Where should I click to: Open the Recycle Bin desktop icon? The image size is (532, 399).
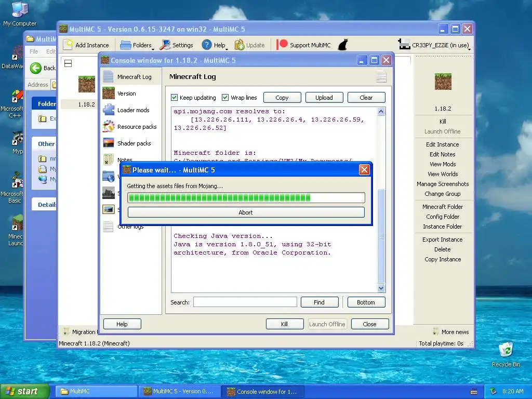(506, 354)
